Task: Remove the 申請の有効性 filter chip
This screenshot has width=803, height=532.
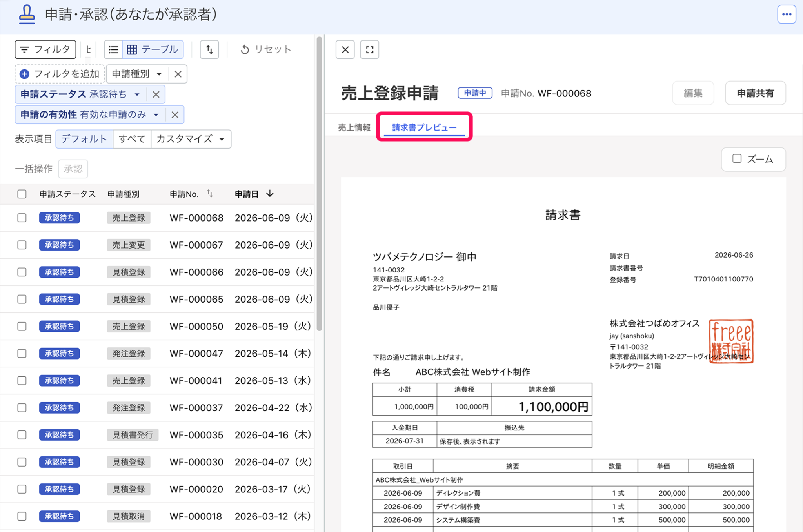Action: pos(175,114)
